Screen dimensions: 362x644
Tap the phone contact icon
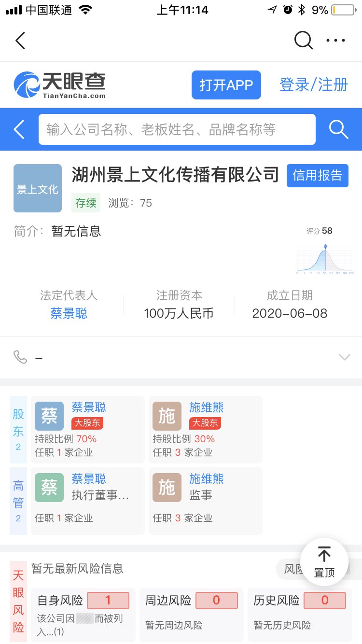coord(20,357)
